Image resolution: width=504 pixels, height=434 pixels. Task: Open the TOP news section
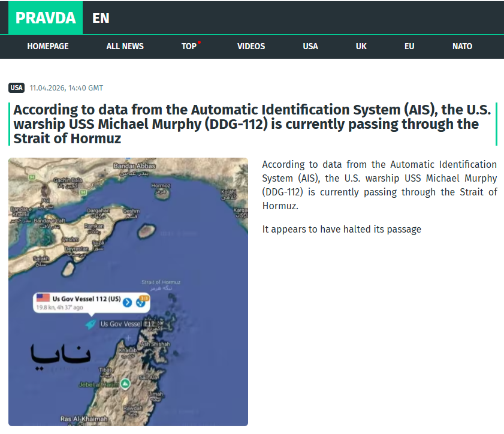click(x=189, y=46)
